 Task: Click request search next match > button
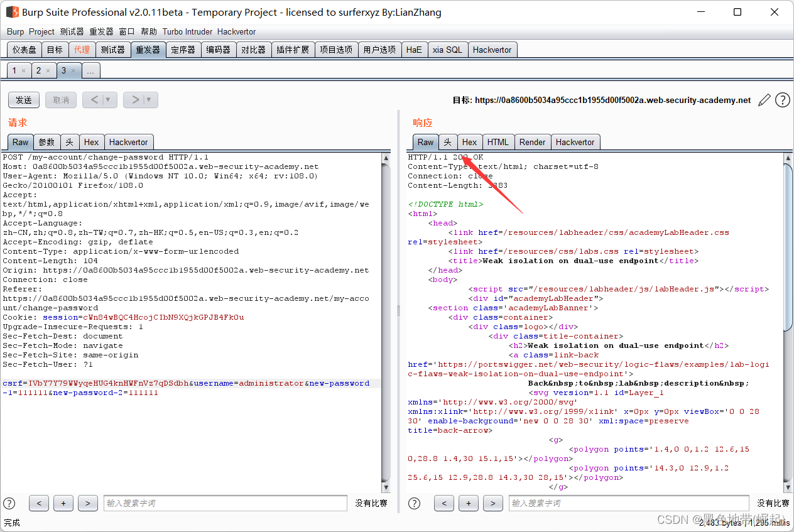tap(88, 503)
